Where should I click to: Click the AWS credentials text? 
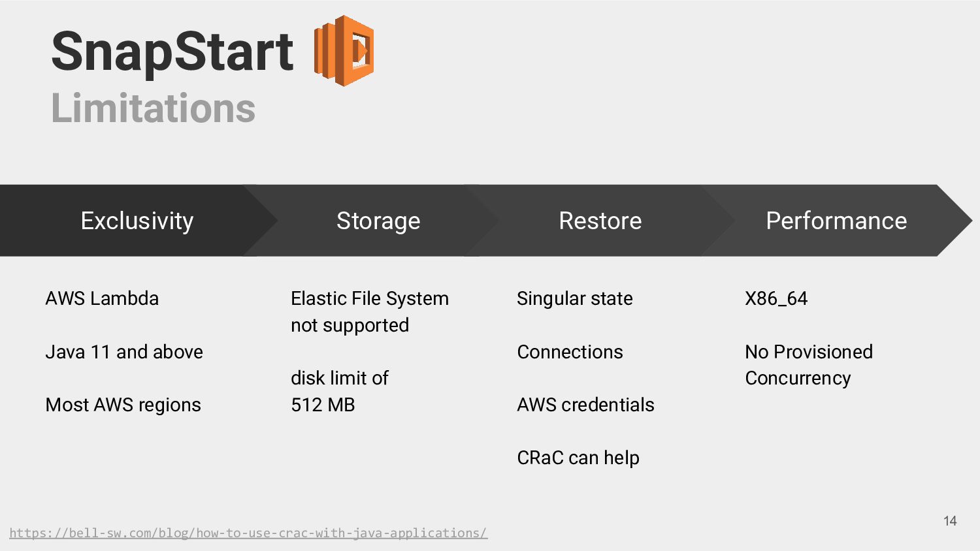tap(585, 405)
